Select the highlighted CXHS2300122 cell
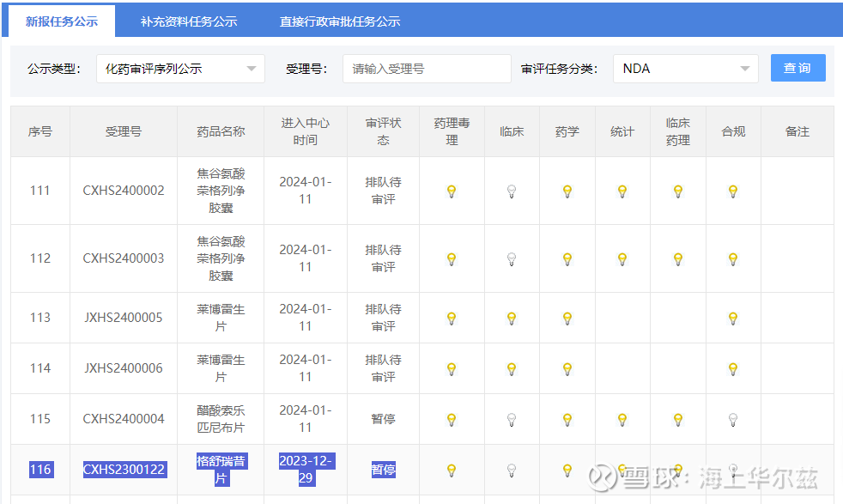 tap(124, 470)
